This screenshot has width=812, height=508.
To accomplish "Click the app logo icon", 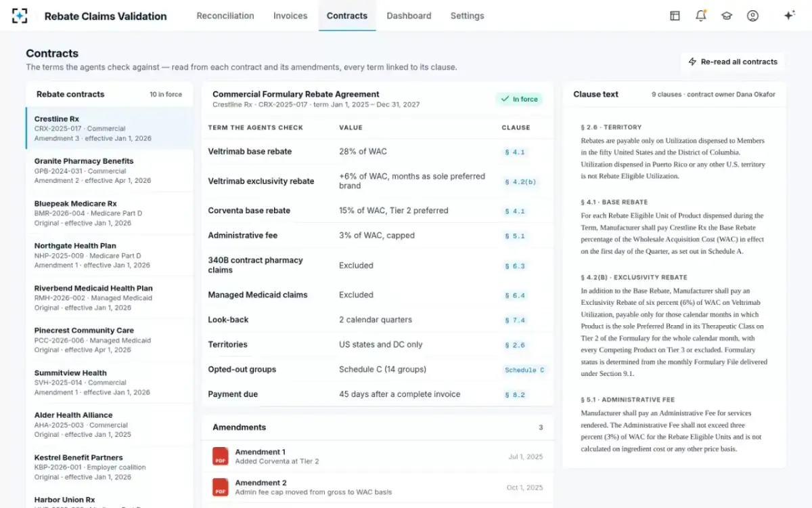I will [20, 16].
